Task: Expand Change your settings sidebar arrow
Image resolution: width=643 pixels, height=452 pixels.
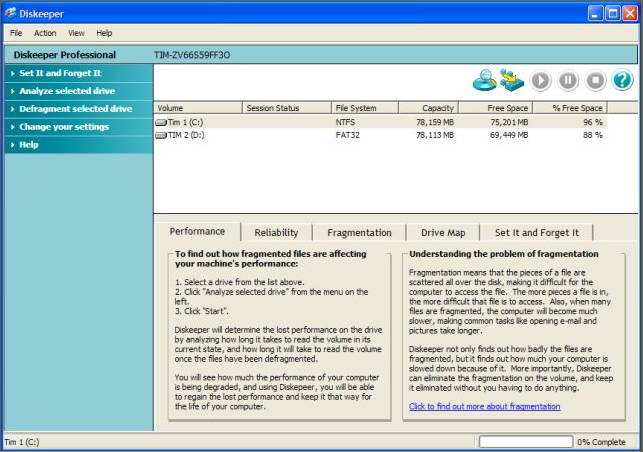Action: pos(12,127)
